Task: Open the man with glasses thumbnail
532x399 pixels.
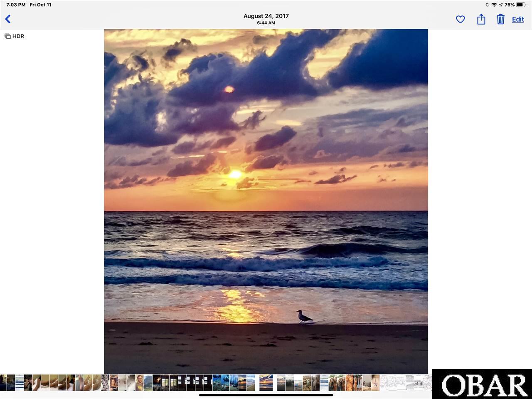Action: point(140,383)
